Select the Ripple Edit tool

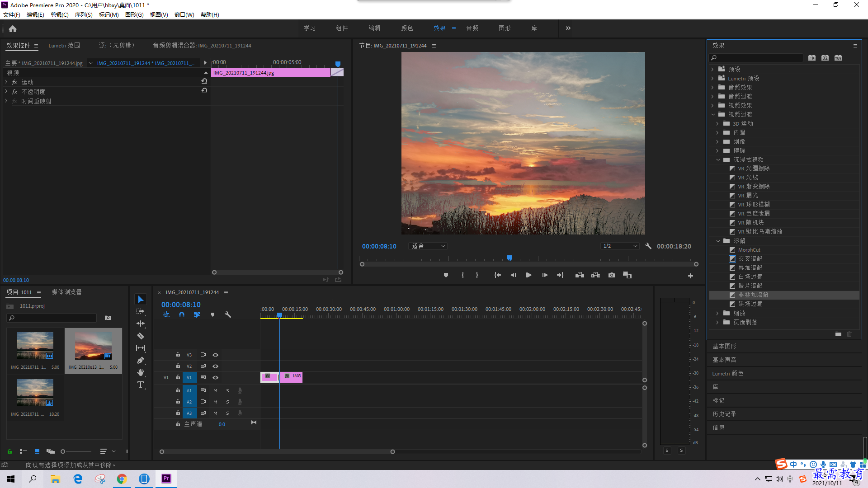click(141, 324)
